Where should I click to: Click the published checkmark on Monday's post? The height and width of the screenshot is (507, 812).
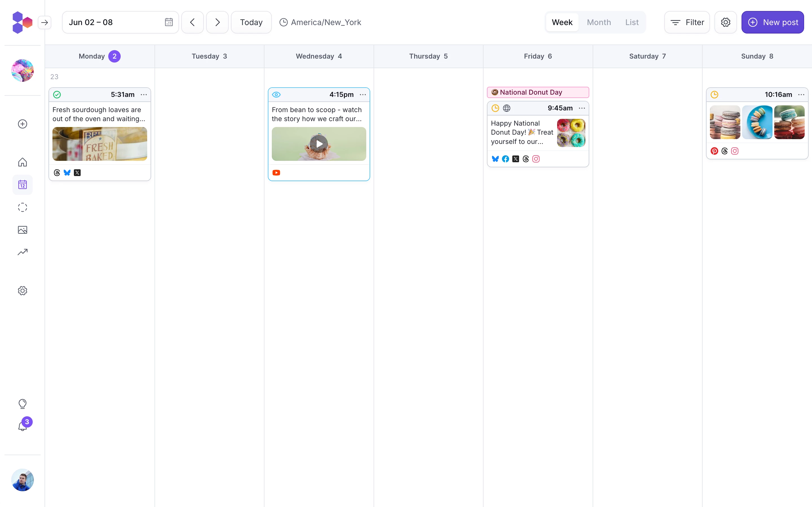[57, 94]
